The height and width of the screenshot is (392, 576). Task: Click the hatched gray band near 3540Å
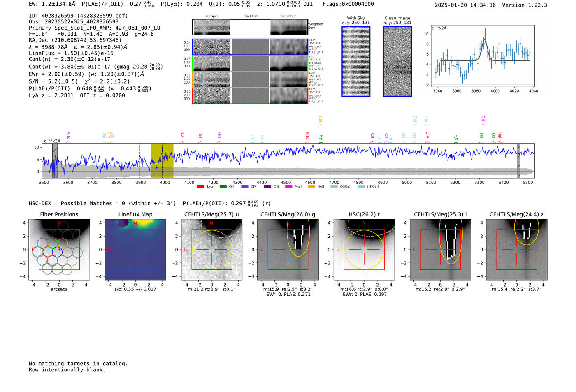click(55, 160)
